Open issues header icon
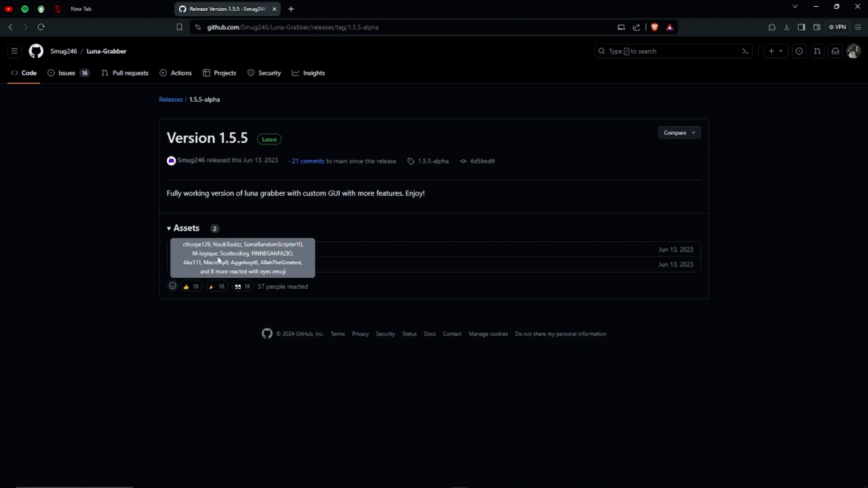 pyautogui.click(x=799, y=51)
